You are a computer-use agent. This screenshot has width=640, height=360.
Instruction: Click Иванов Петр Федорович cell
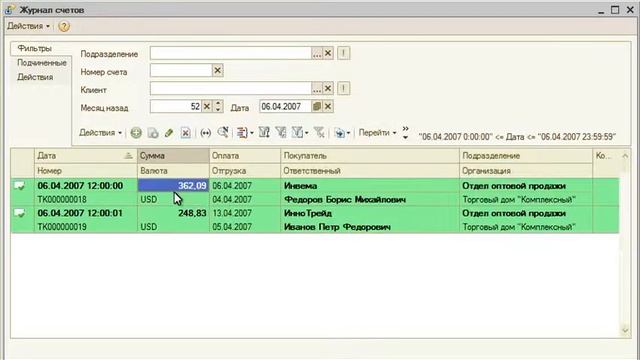(x=370, y=227)
